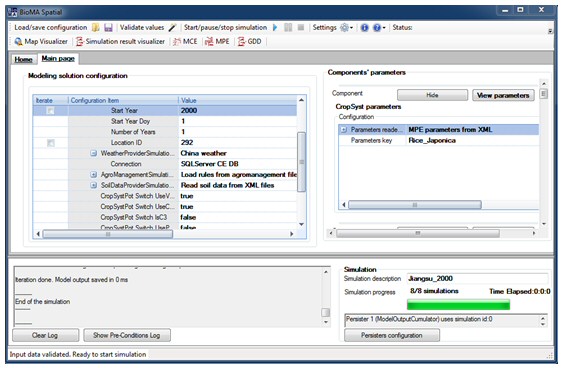
Task: Click the 'Iterate' column header
Action: [50, 100]
